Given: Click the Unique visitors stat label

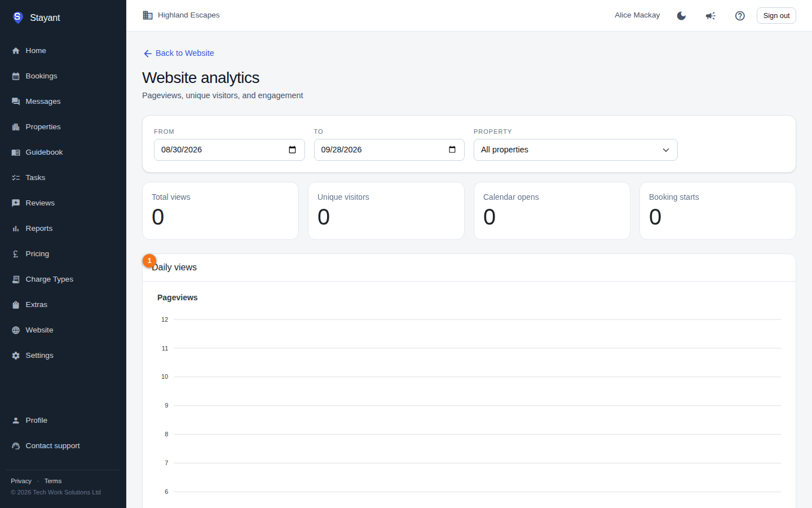Looking at the screenshot, I should 343,197.
